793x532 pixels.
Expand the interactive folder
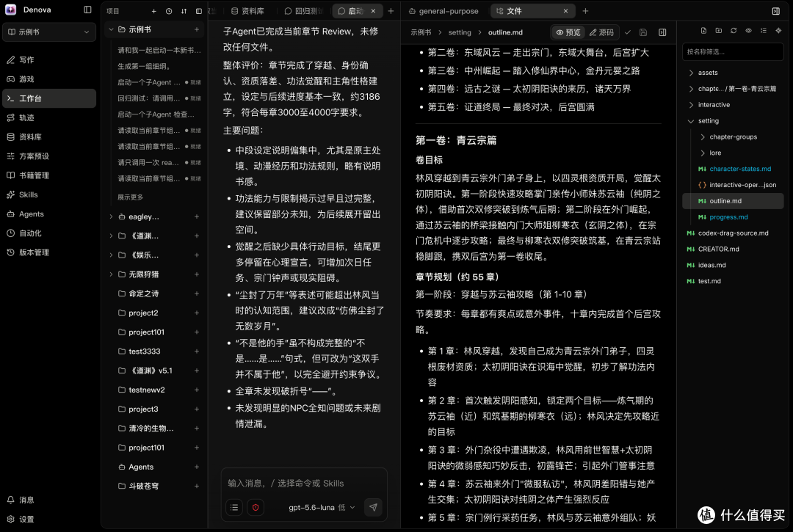[691, 105]
